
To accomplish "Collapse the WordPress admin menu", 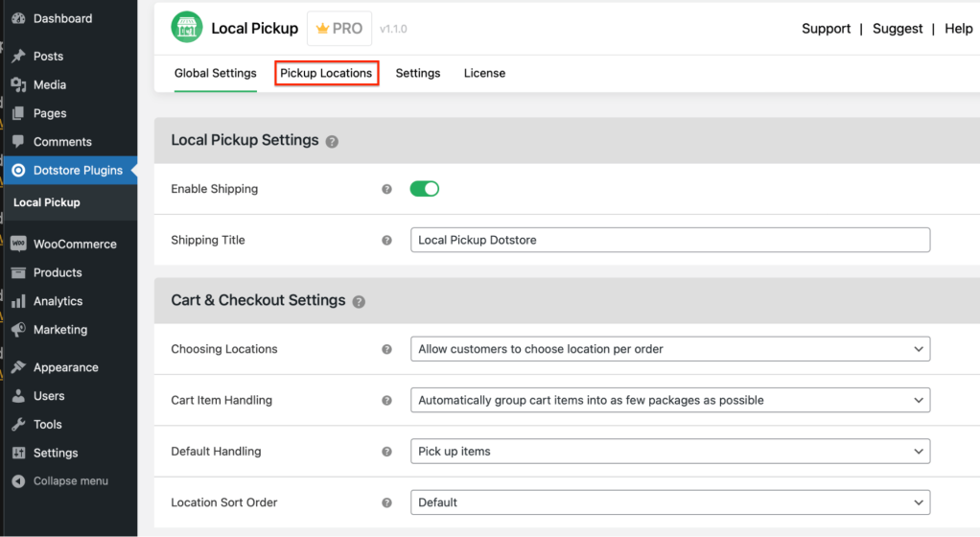I will (x=70, y=481).
